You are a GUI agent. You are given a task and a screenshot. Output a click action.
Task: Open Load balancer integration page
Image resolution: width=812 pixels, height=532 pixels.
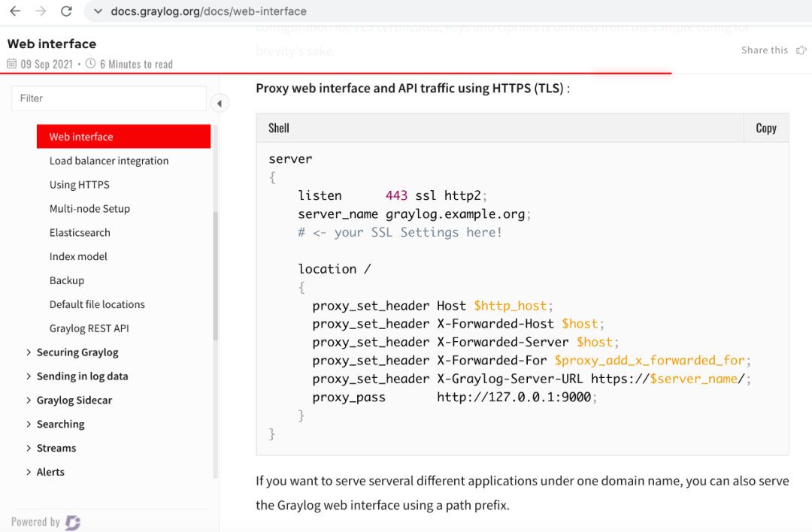click(109, 161)
